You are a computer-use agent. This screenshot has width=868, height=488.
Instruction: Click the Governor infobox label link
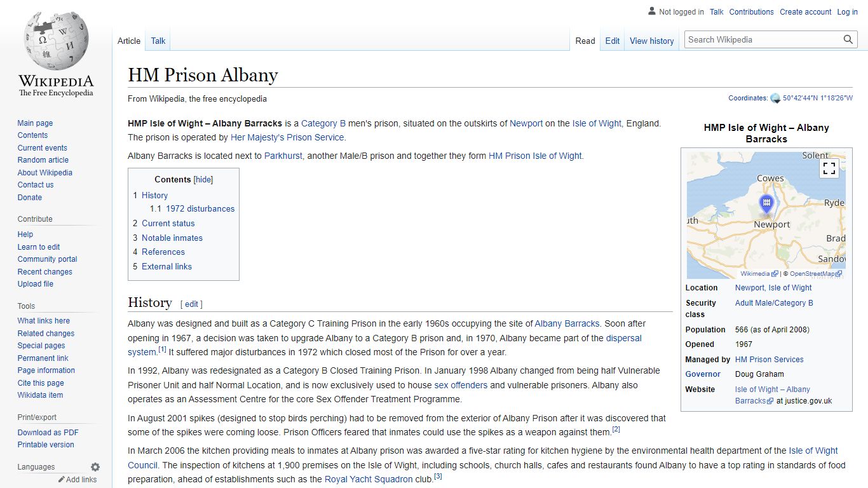(x=703, y=374)
